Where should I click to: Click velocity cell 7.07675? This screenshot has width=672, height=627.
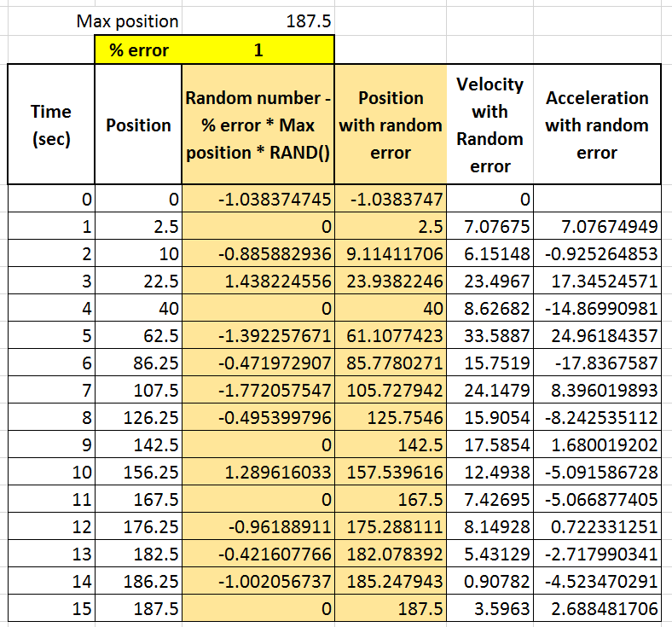coord(490,226)
